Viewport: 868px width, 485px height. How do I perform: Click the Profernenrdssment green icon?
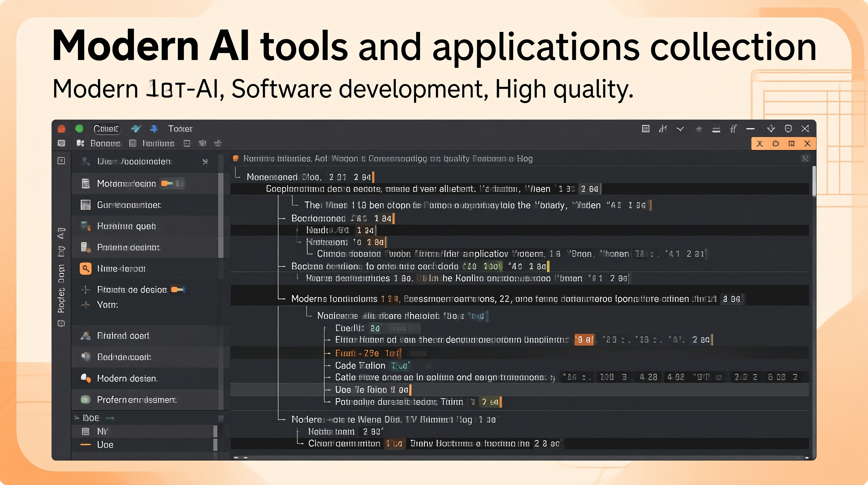point(85,400)
